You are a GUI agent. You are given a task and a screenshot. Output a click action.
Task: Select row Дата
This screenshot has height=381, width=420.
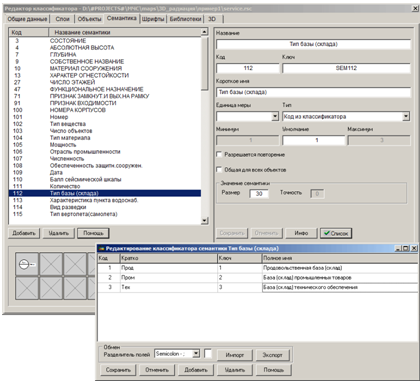tap(105, 173)
